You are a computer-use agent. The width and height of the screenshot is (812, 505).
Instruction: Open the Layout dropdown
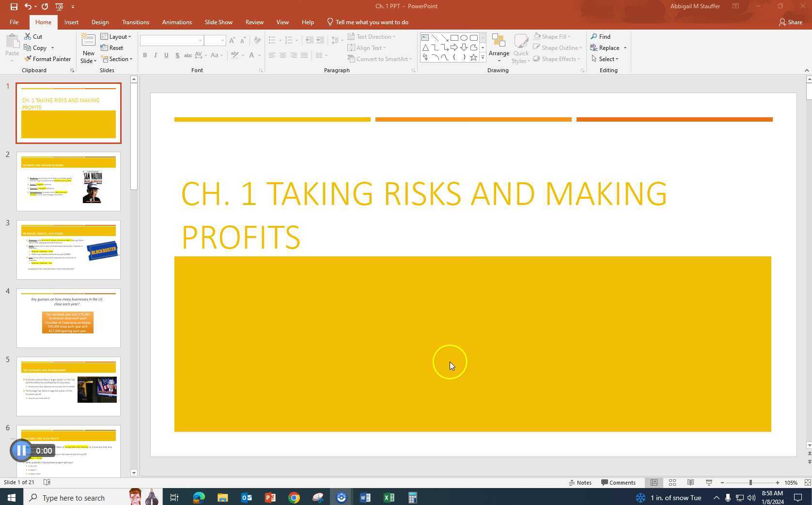pos(116,36)
